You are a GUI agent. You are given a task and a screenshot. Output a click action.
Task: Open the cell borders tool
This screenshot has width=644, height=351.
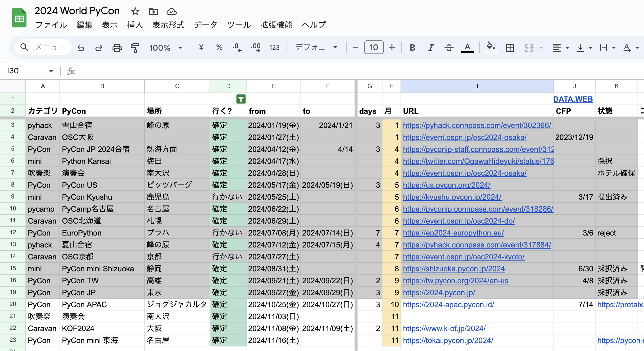510,48
